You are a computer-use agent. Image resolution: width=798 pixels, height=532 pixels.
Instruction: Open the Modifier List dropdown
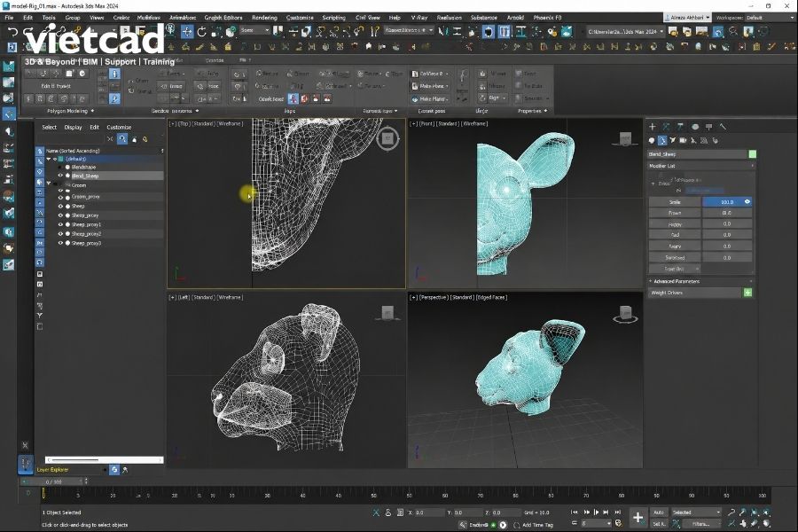[x=700, y=166]
